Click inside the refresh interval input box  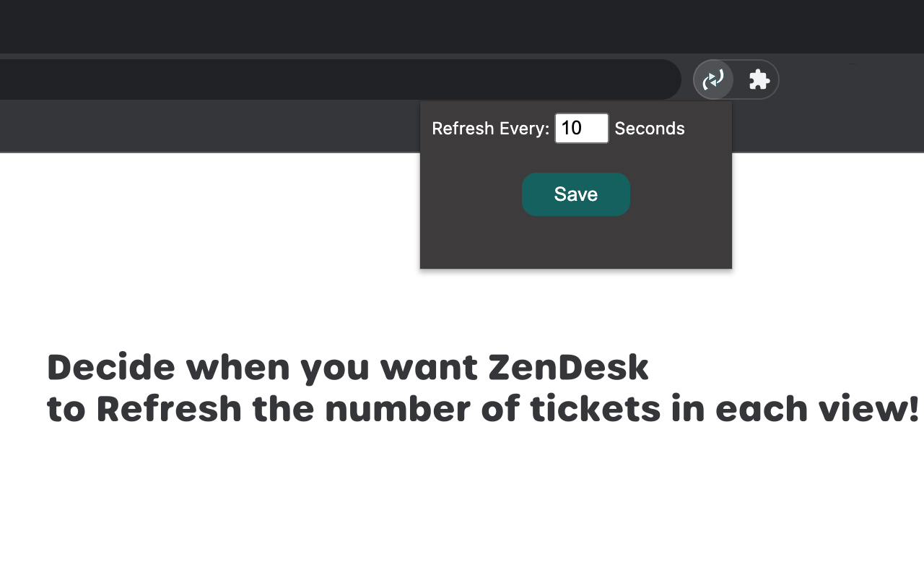(581, 128)
